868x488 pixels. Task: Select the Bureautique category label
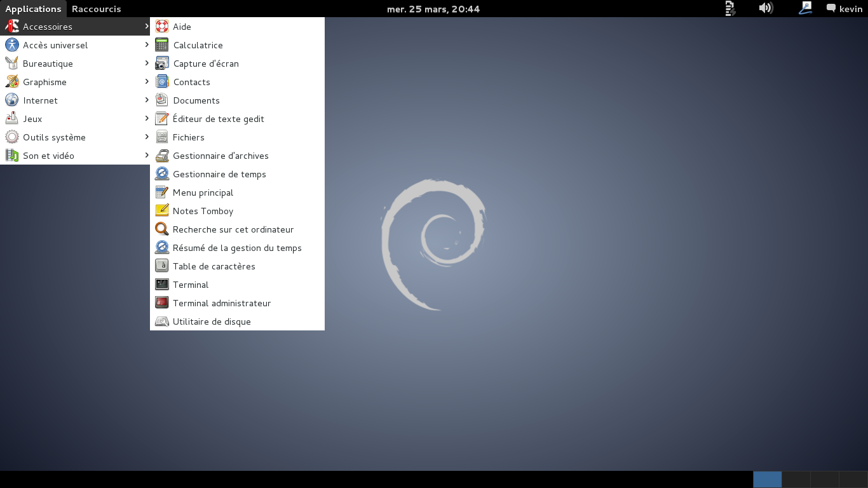48,64
